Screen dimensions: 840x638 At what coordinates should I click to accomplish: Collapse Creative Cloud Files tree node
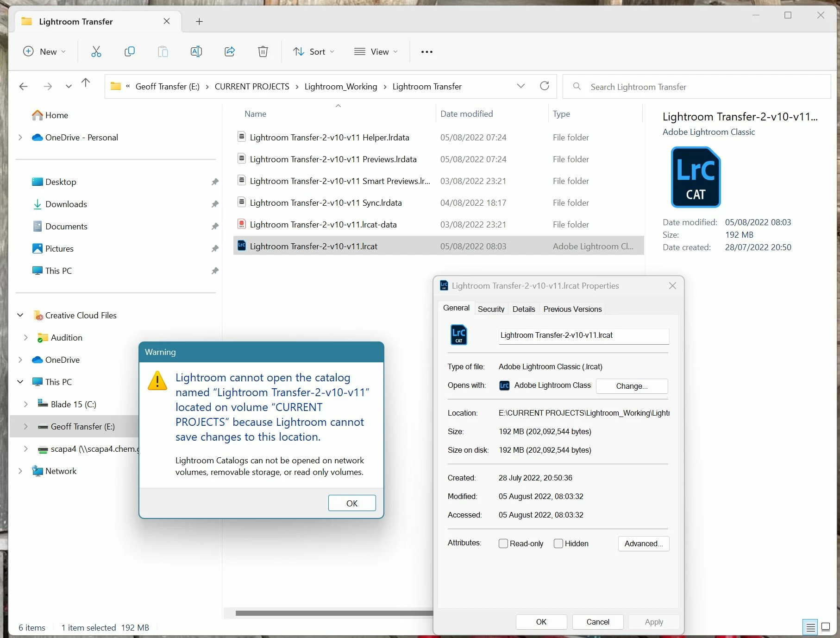pos(20,315)
